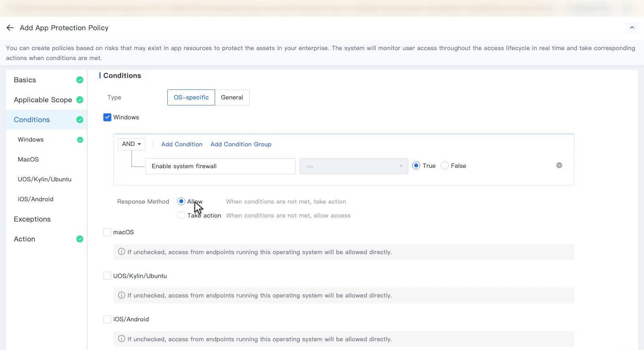Image resolution: width=644 pixels, height=350 pixels.
Task: Click the Enable system firewall condition field
Action: [x=221, y=166]
